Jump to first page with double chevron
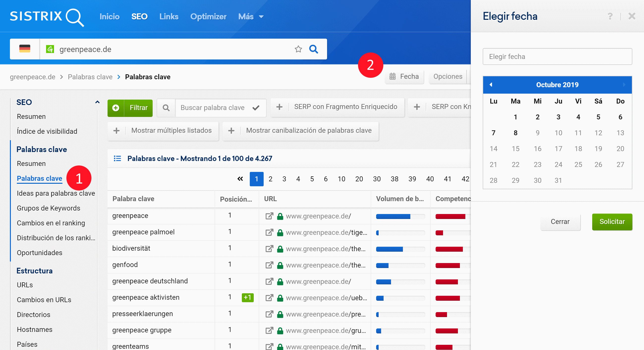 coord(240,179)
